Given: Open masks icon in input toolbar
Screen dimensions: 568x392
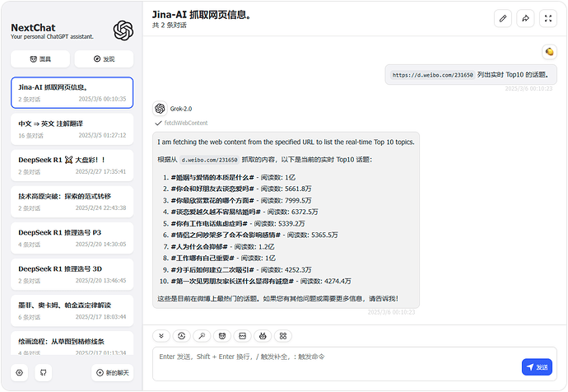Looking at the screenshot, I should coord(222,336).
